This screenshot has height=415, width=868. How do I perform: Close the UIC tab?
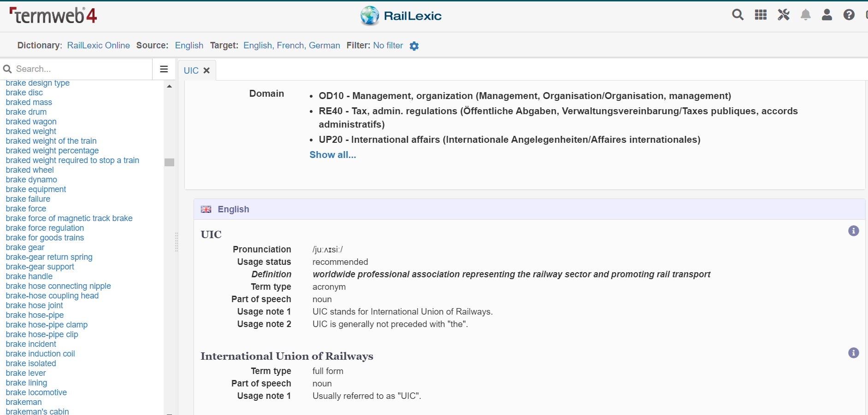tap(207, 70)
